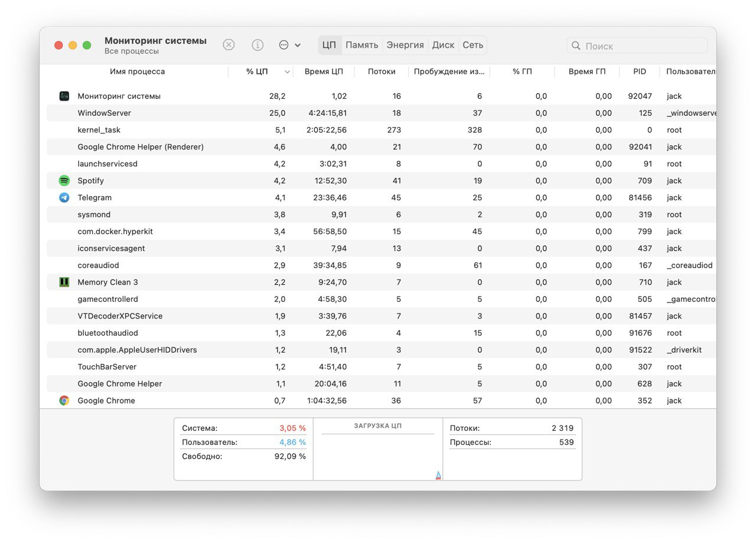756x543 pixels.
Task: Sort by % ГП column header
Action: coord(522,71)
